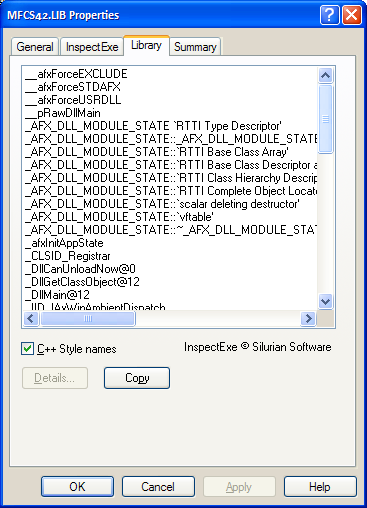Select the `RTTI Complete Object Locator entry
Image resolution: width=367 pixels, height=508 pixels.
click(171, 191)
